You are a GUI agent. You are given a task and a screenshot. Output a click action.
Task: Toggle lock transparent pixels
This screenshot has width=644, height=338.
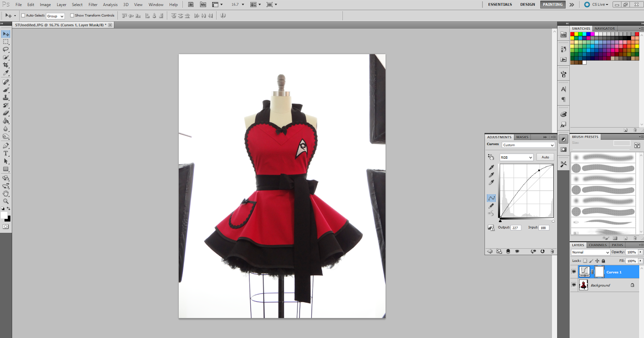pos(585,261)
